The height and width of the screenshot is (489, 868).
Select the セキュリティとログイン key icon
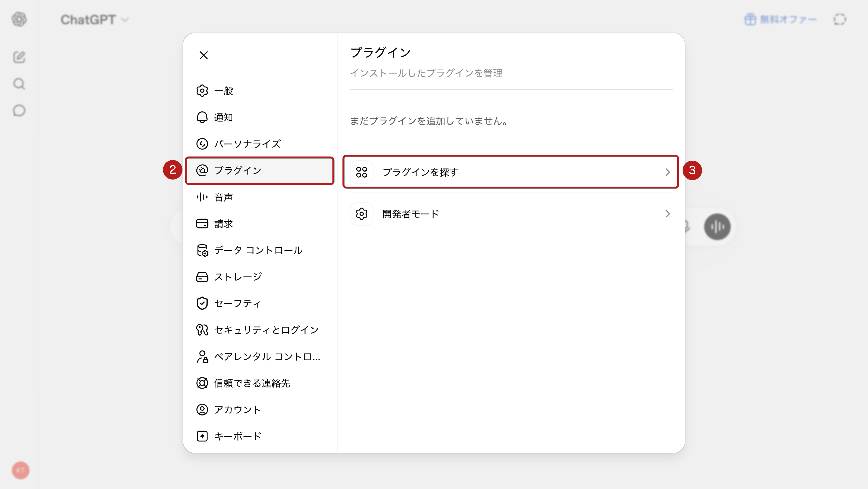(x=202, y=330)
